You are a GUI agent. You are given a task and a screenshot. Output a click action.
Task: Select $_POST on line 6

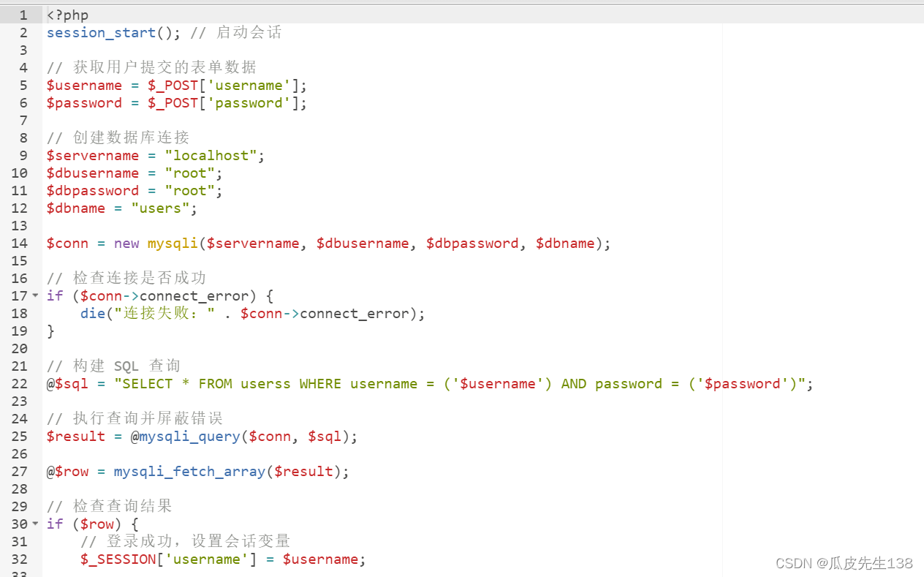coord(173,102)
